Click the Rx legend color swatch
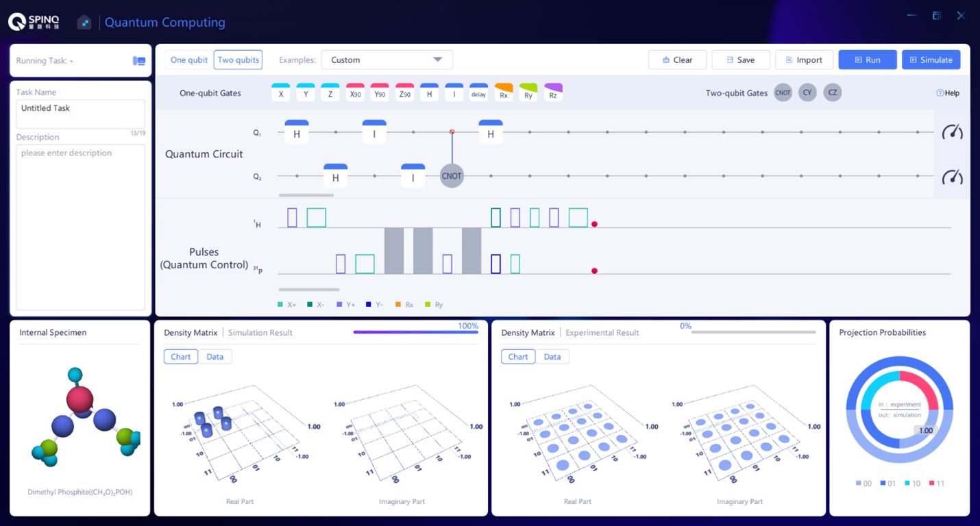This screenshot has width=980, height=526. click(x=398, y=305)
